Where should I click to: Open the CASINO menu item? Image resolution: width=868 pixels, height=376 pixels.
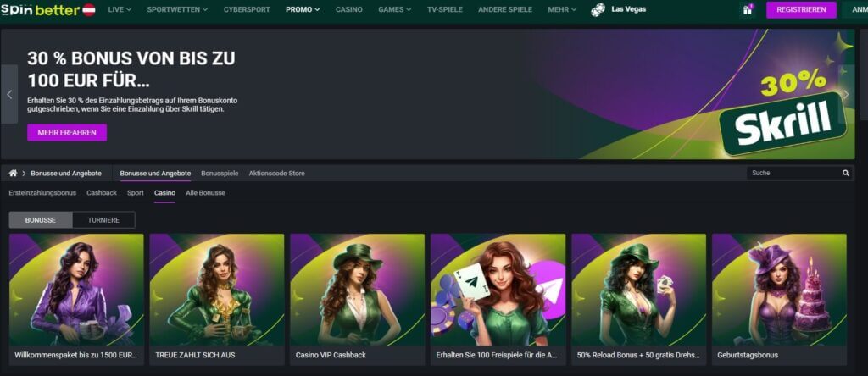(x=349, y=9)
